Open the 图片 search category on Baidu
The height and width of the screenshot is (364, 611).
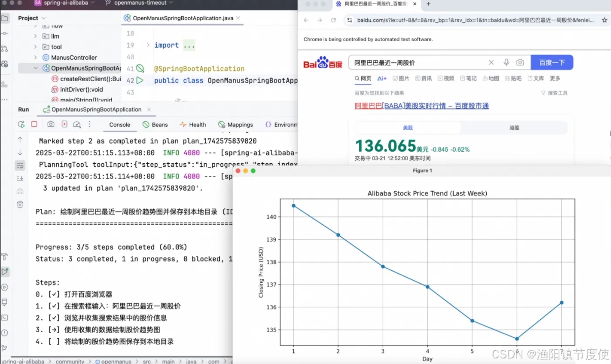400,79
